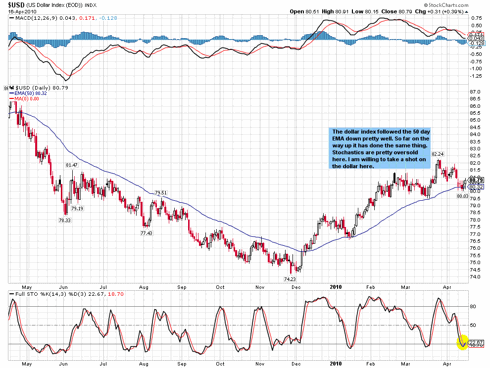Click the small triangle after Chg value
This screenshot has height=368, width=490.
[x=466, y=12]
